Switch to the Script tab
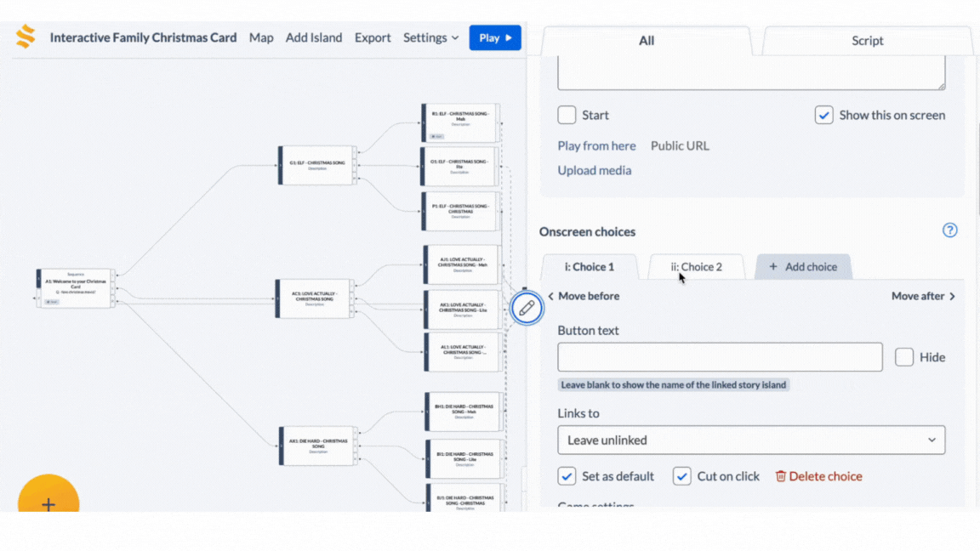Viewport: 980px width, 551px height. (867, 41)
